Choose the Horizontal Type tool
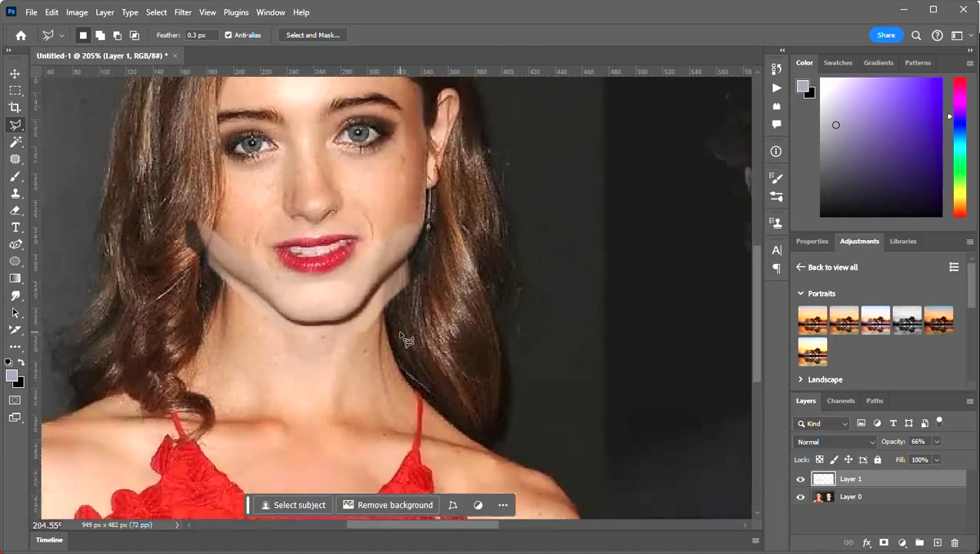Viewport: 980px width, 554px height. tap(15, 228)
